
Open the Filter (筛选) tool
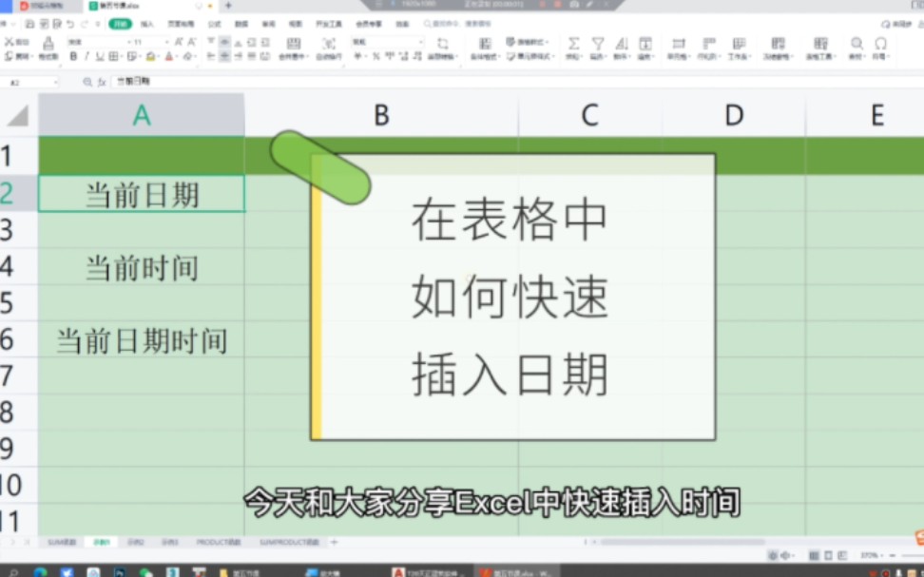click(597, 43)
